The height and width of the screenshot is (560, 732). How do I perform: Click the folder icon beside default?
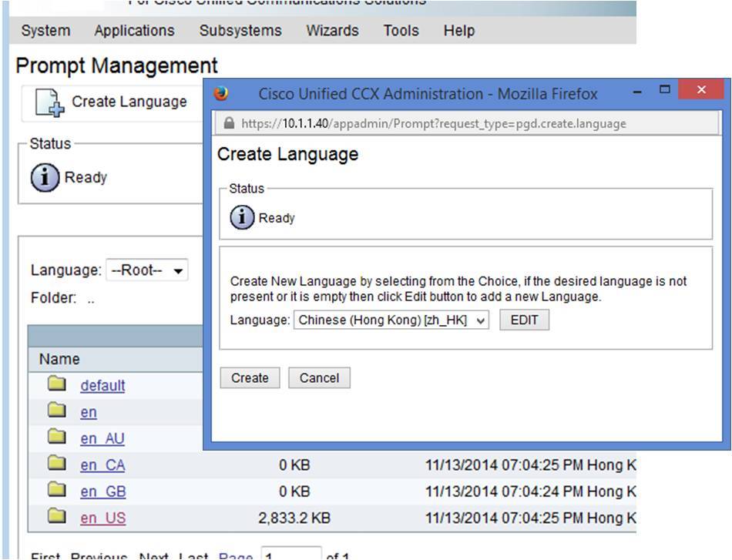click(x=57, y=384)
